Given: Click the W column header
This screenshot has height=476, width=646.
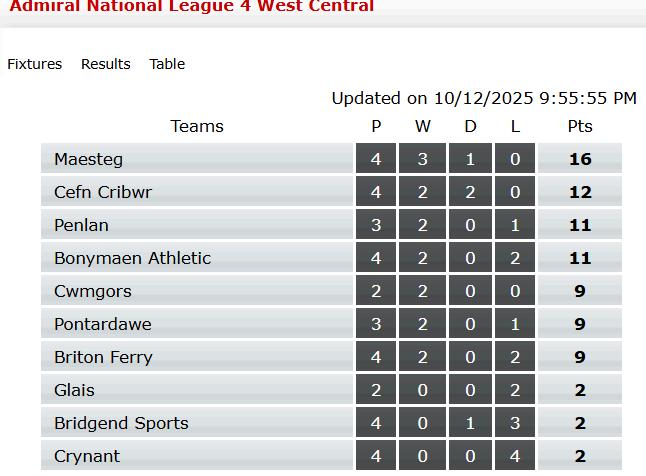Looking at the screenshot, I should [423, 126].
